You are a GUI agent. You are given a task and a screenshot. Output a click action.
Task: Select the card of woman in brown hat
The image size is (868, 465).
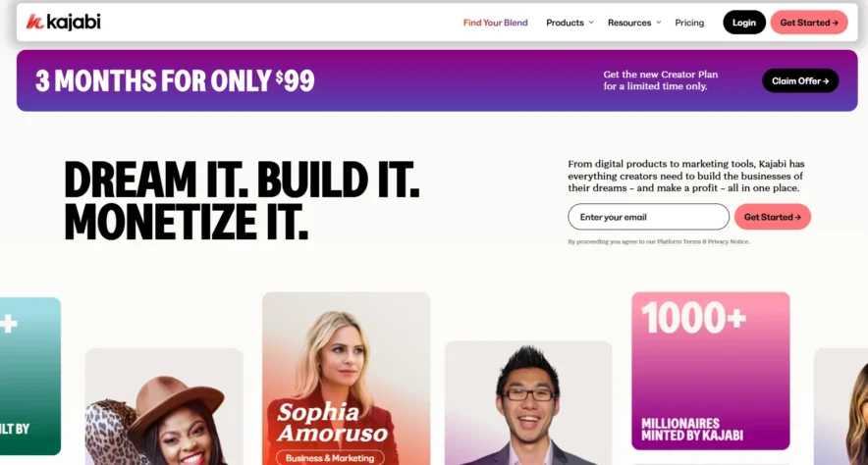[164, 406]
